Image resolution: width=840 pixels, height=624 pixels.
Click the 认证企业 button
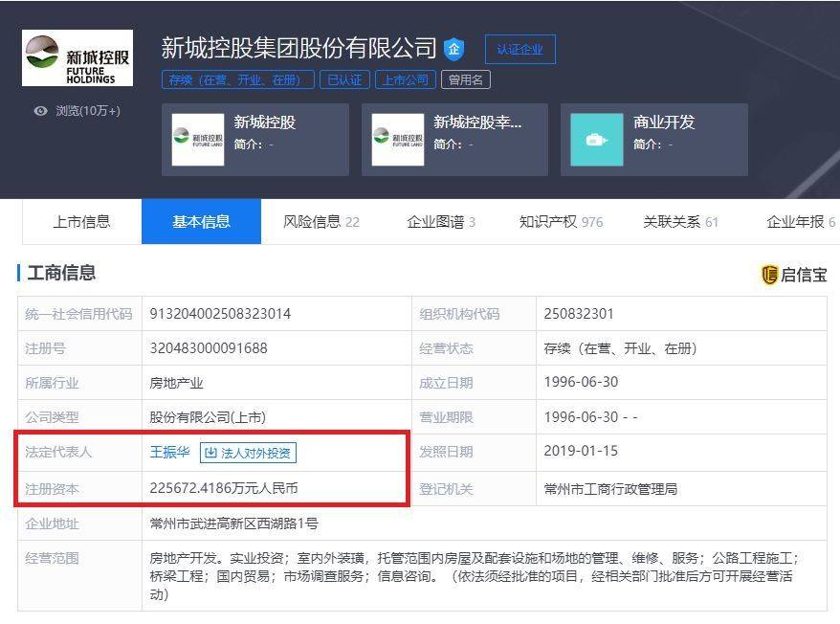click(x=519, y=50)
